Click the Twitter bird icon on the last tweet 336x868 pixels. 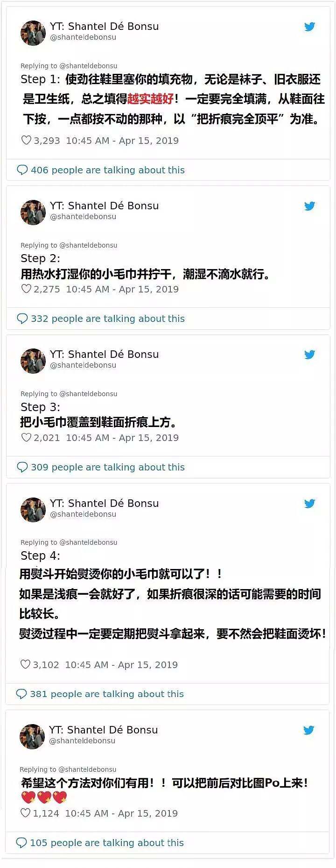(309, 730)
